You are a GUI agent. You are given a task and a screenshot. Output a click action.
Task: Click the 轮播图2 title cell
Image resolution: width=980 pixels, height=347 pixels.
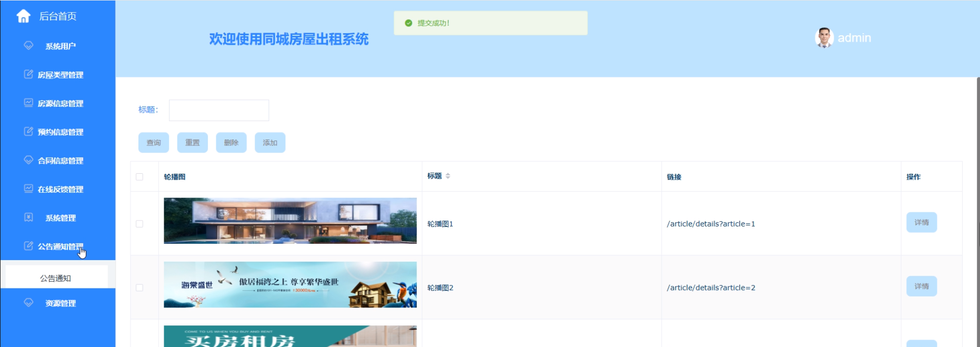[440, 287]
